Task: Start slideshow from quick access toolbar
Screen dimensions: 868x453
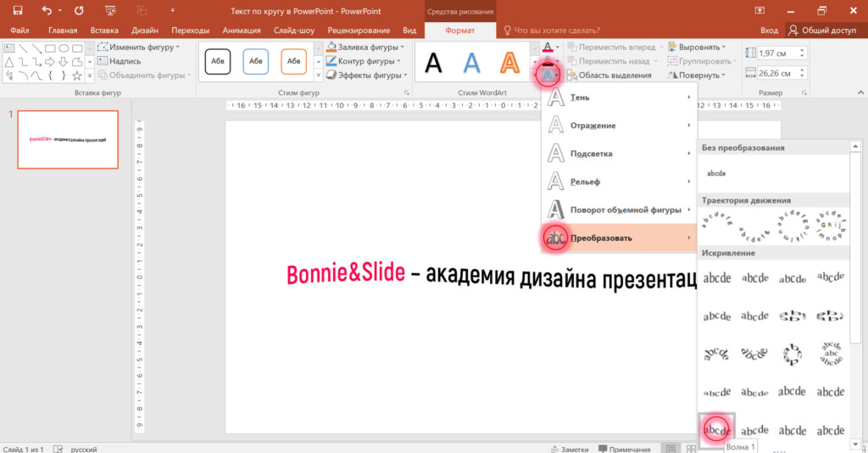Action: [x=111, y=10]
